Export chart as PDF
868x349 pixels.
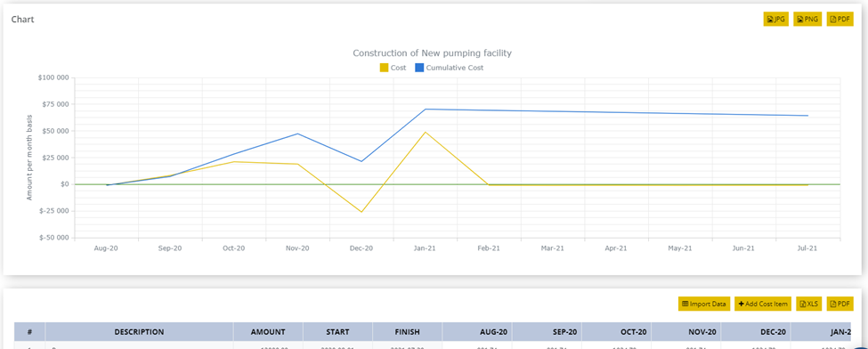click(840, 19)
